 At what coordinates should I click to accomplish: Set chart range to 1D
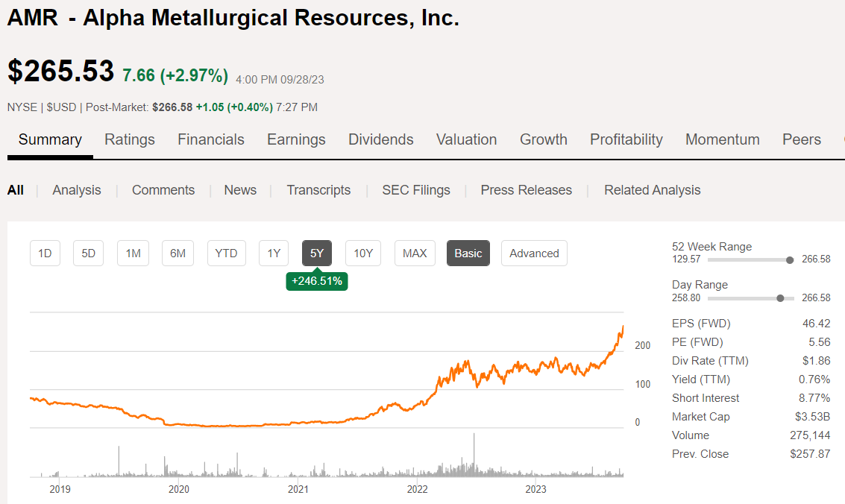[x=45, y=253]
